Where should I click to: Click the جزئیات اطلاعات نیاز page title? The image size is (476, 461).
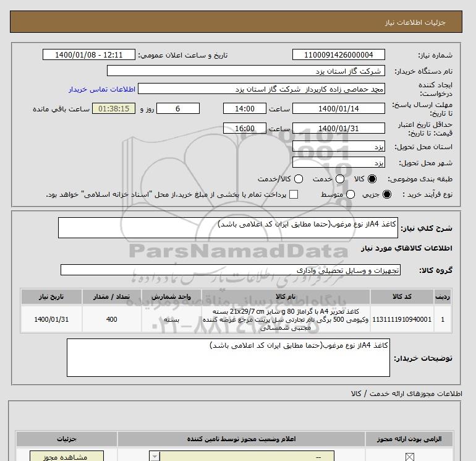415,22
